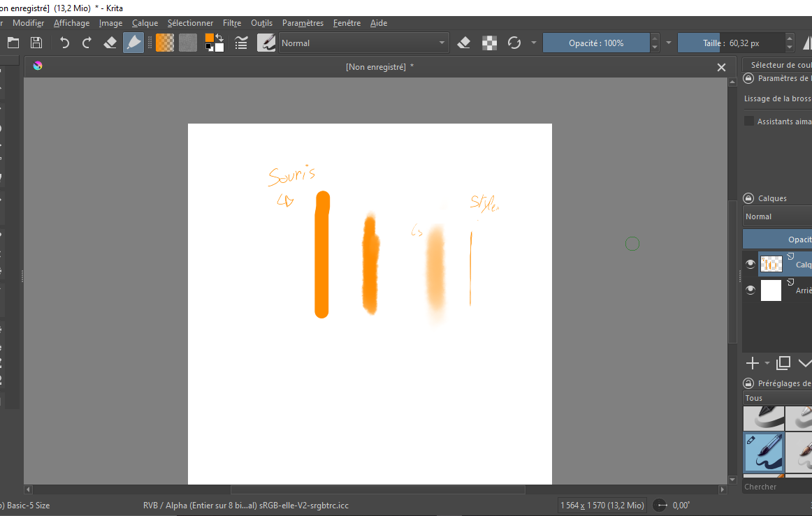Image resolution: width=812 pixels, height=516 pixels.
Task: Open the gradient fill selector
Action: click(x=166, y=43)
